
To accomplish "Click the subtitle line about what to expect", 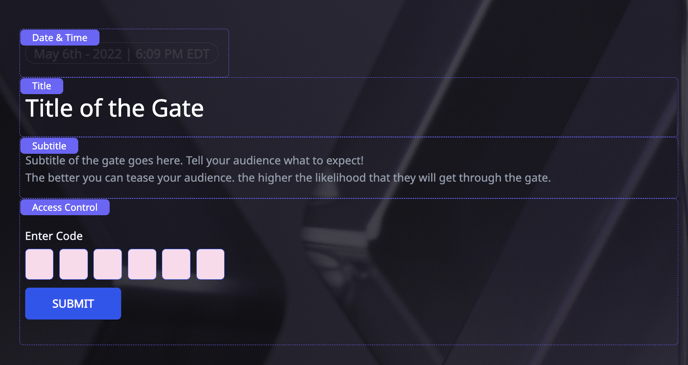I will pos(194,161).
